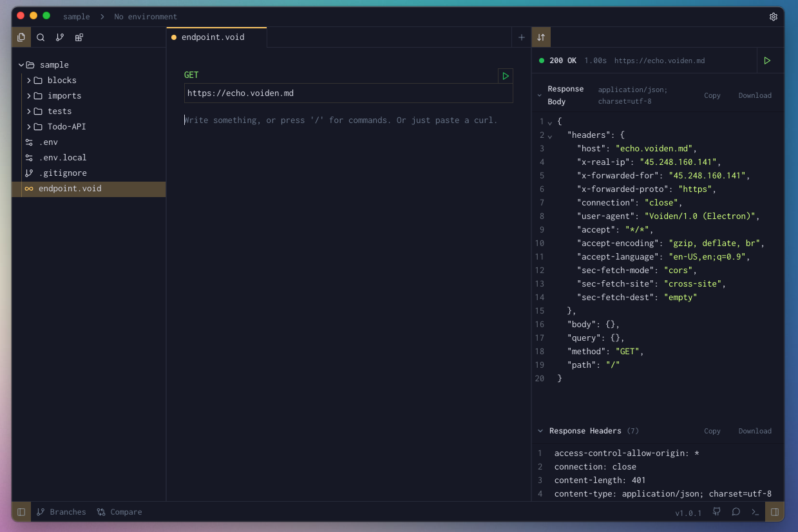Toggle the response panel arrows tab

541,37
